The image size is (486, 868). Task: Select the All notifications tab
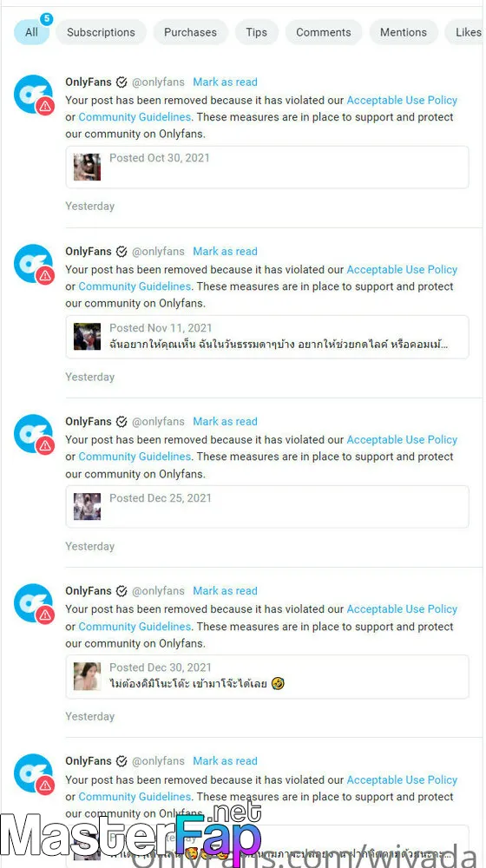[x=31, y=32]
